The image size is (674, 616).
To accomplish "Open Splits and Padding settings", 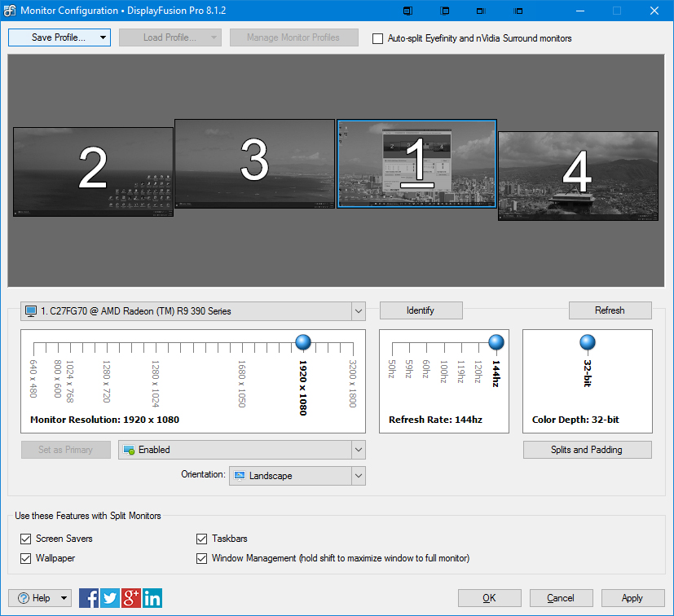I will click(587, 450).
